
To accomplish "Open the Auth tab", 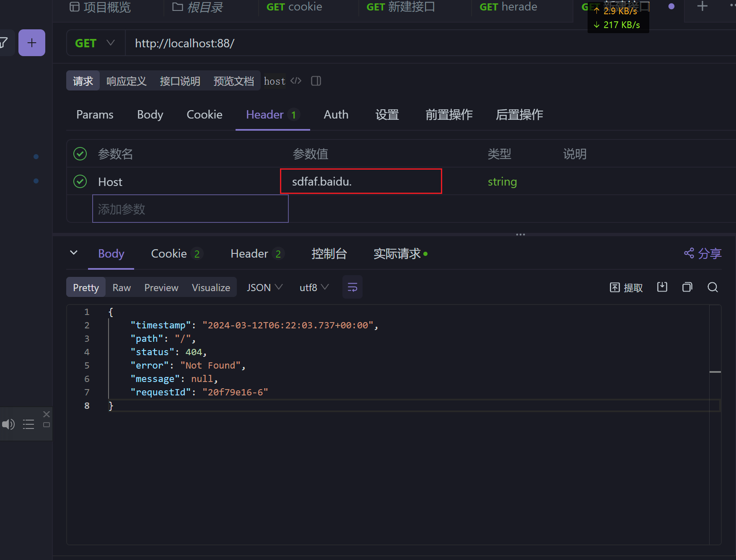I will (336, 114).
